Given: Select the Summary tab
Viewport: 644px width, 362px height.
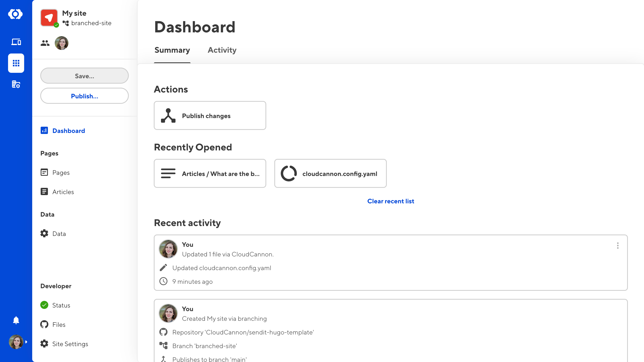Looking at the screenshot, I should [x=172, y=50].
